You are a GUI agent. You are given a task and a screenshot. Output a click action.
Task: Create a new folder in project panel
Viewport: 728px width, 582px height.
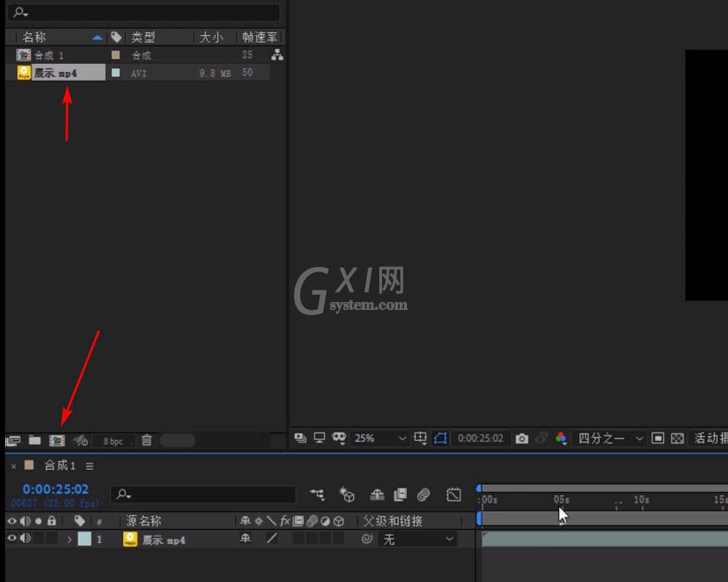(35, 439)
